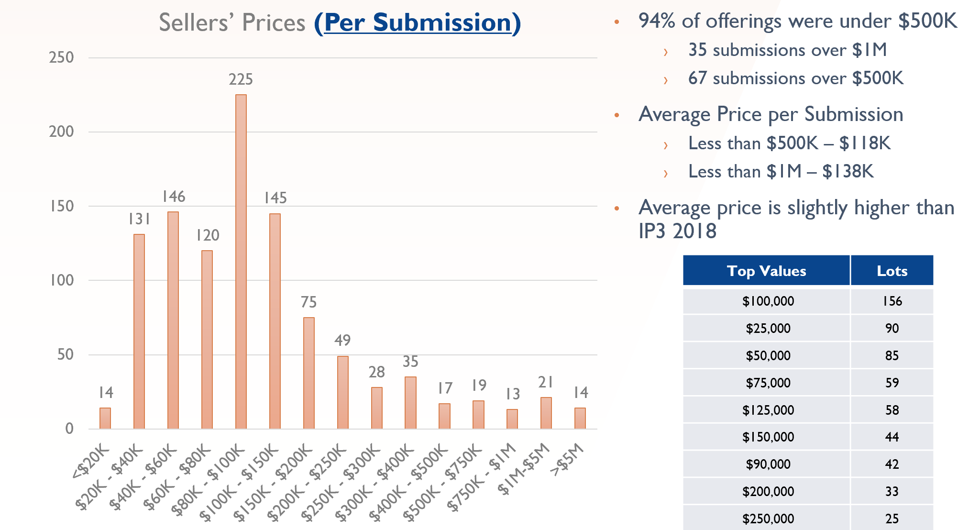The image size is (980, 530).
Task: Select the tallest bar labeled 225
Action: coord(241,261)
